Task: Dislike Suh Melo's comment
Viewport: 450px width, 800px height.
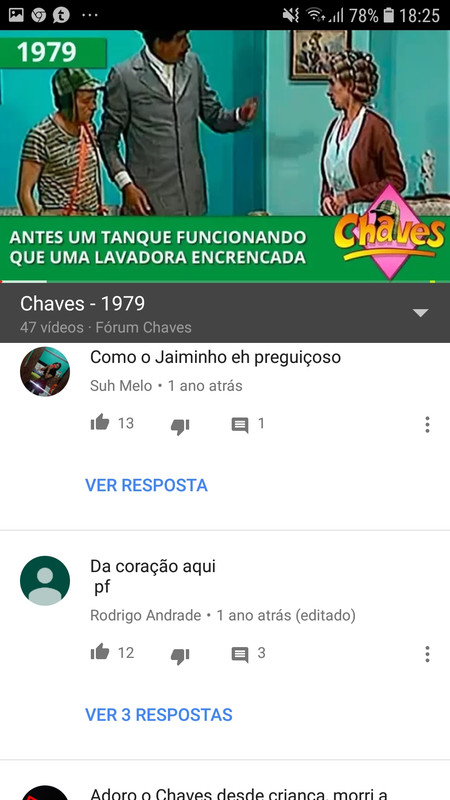Action: click(180, 426)
